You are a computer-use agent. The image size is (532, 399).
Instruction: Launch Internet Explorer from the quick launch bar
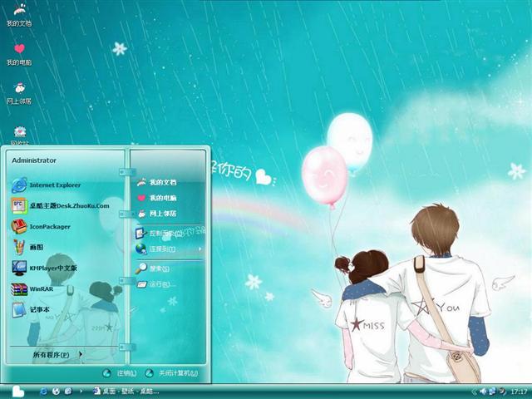43,392
